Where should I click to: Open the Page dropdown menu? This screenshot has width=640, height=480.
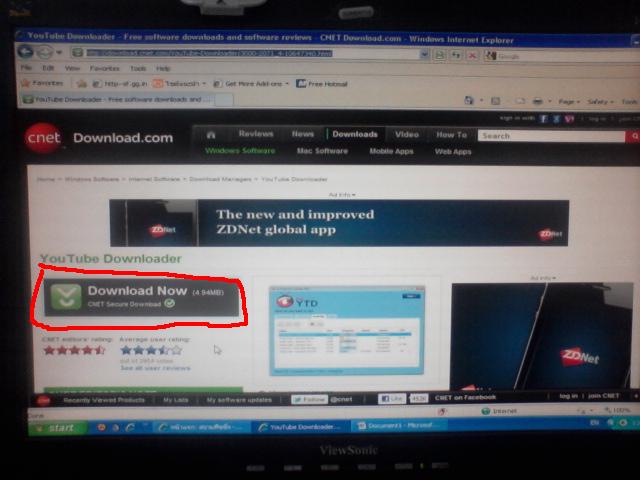pos(569,102)
